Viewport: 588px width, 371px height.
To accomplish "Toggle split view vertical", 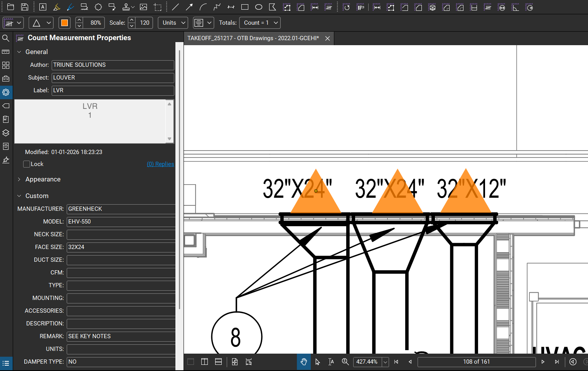I will (x=204, y=362).
